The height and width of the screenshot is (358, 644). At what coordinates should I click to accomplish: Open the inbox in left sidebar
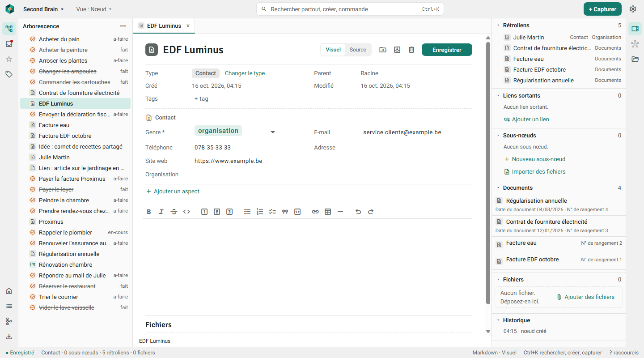tap(9, 44)
